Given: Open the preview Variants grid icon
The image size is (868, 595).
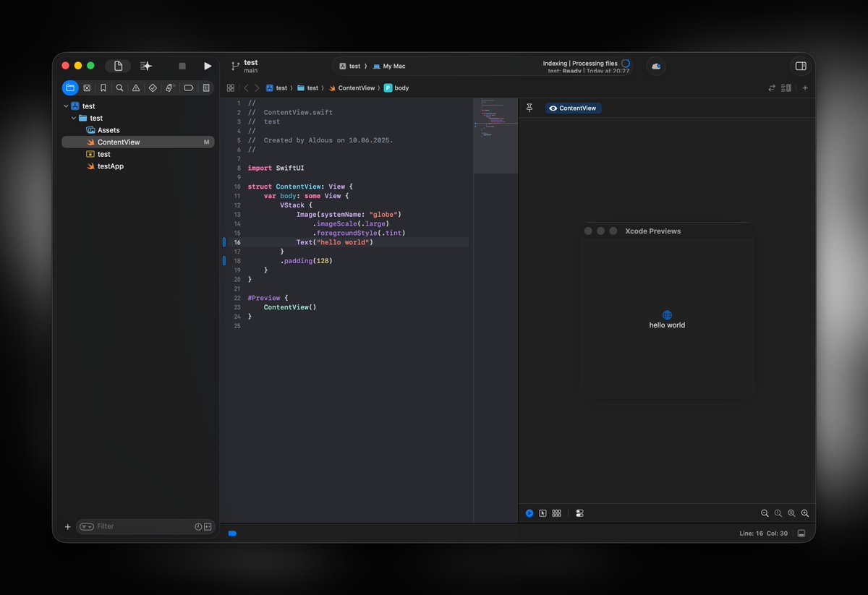Looking at the screenshot, I should [556, 513].
